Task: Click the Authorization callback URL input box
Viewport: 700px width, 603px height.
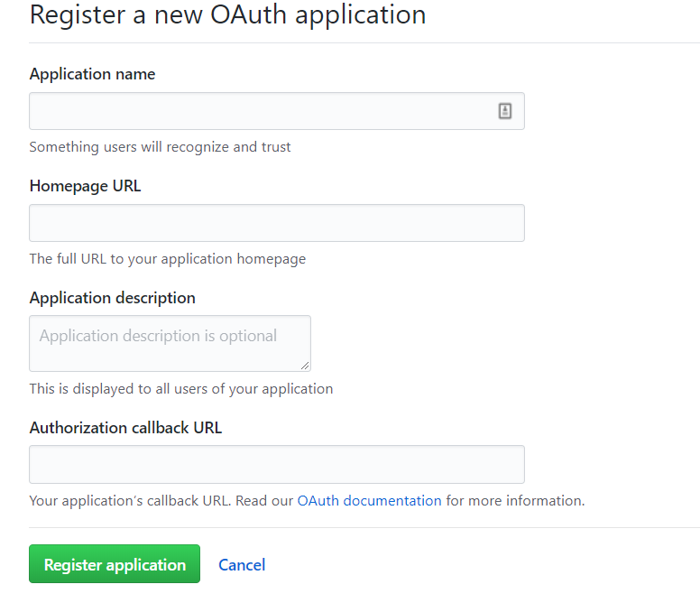Action: pos(277,464)
